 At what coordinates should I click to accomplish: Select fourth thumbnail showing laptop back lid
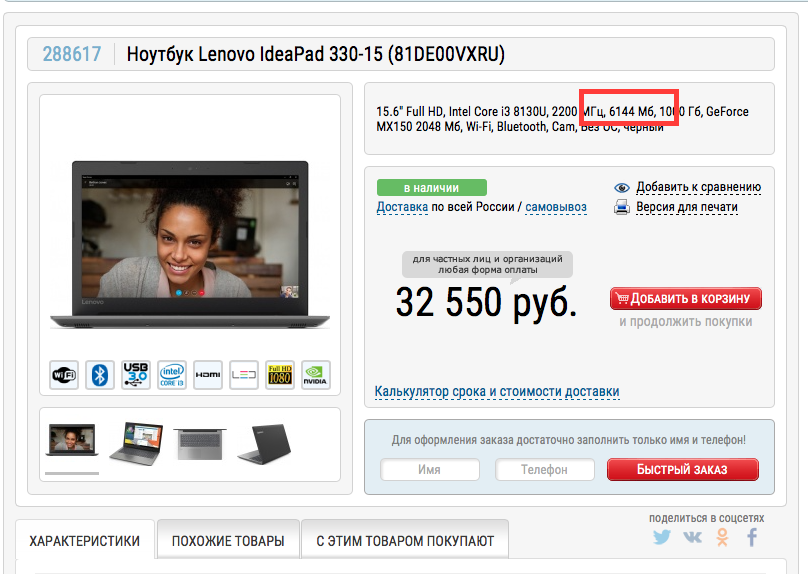pyautogui.click(x=264, y=444)
